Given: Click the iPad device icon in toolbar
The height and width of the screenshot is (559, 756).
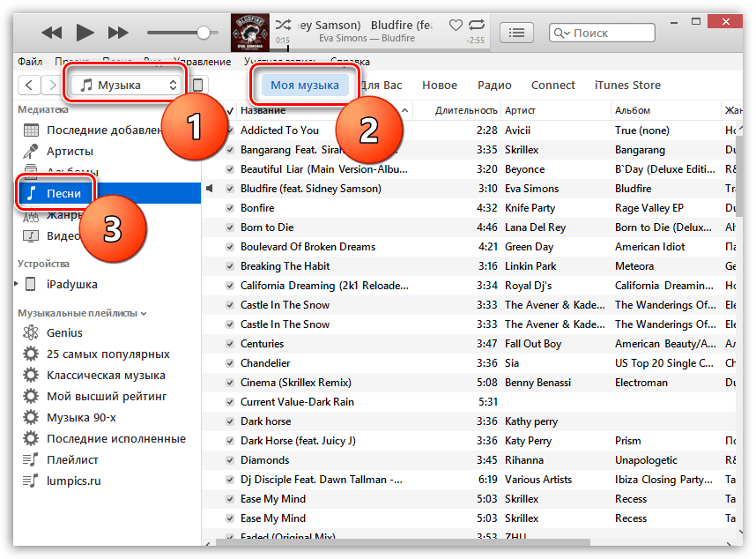Looking at the screenshot, I should [197, 85].
